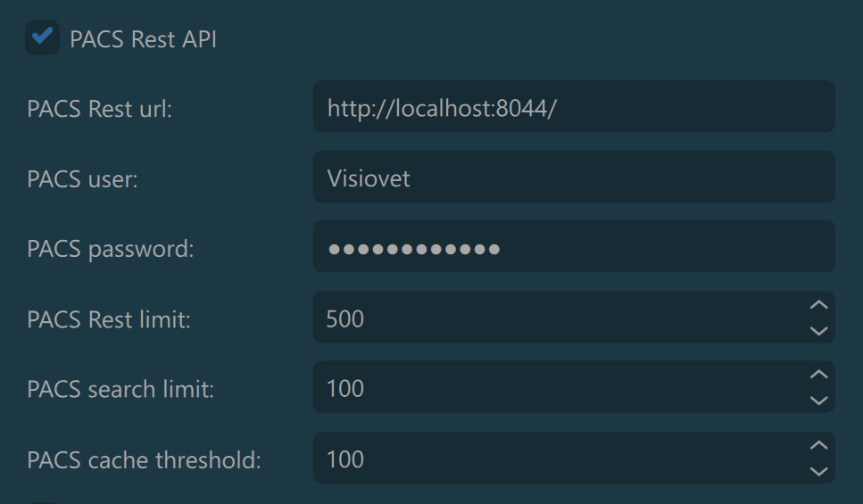Screen dimensions: 863x504
Task: Decrement PACS search limit using down arrow
Action: point(818,401)
